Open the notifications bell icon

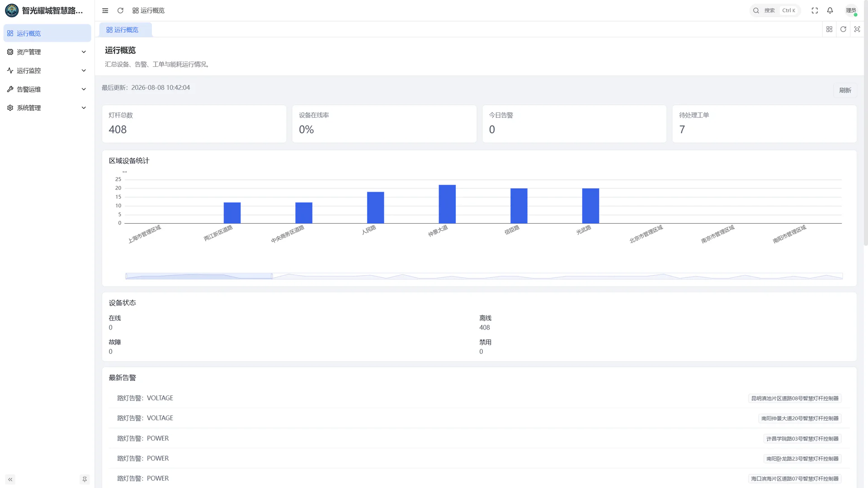click(x=830, y=10)
